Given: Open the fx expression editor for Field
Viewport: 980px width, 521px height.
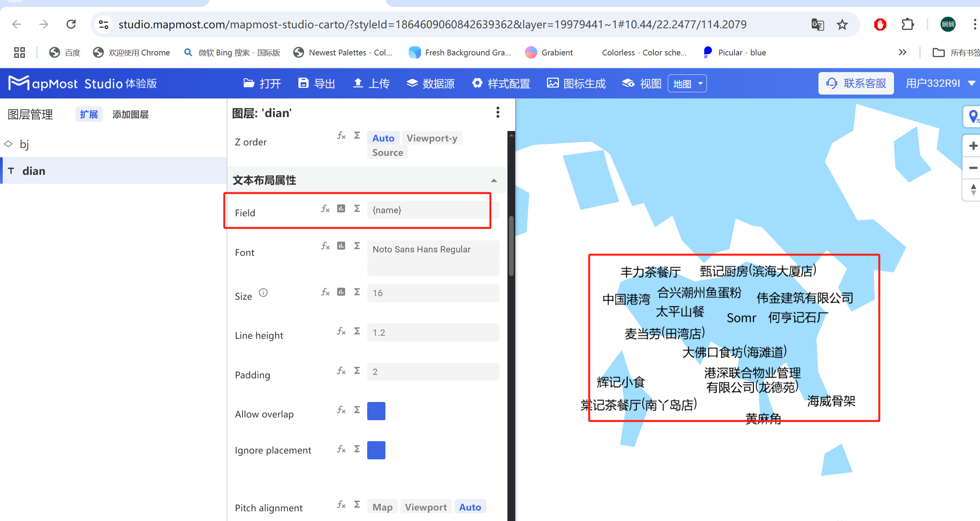Looking at the screenshot, I should 325,209.
